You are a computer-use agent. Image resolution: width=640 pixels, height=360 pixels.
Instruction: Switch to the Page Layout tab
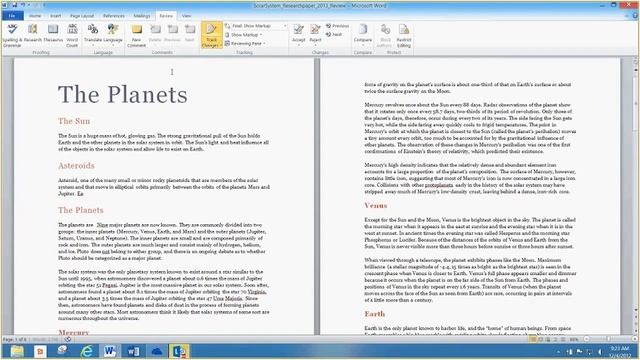pos(82,16)
